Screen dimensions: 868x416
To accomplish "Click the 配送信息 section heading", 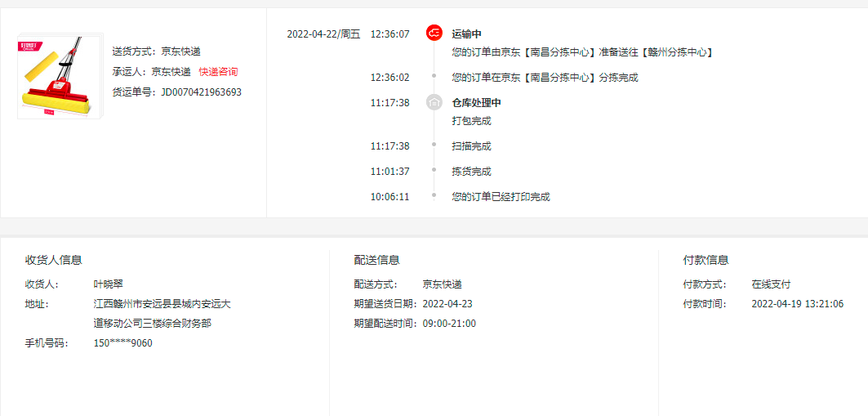I will tap(377, 261).
